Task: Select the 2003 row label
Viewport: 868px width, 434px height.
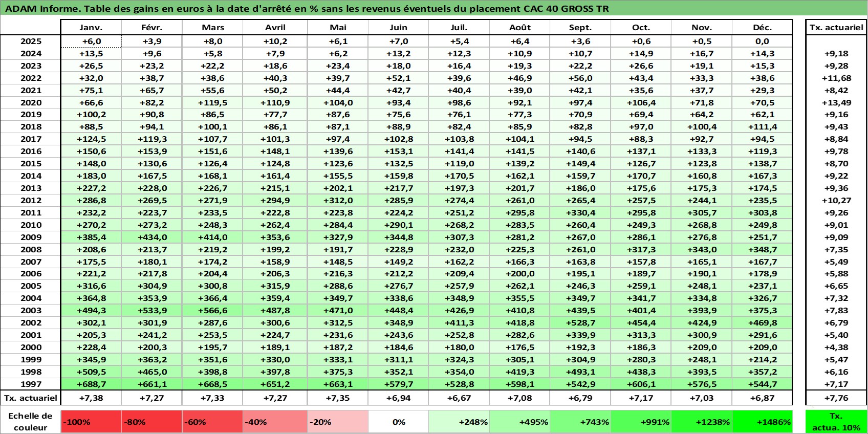Action: pos(31,310)
